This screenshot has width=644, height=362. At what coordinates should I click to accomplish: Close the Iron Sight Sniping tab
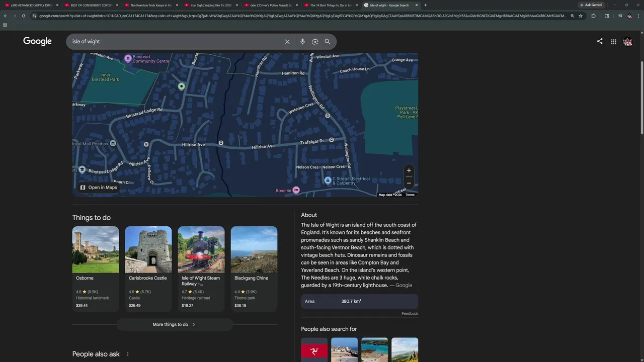(x=237, y=5)
